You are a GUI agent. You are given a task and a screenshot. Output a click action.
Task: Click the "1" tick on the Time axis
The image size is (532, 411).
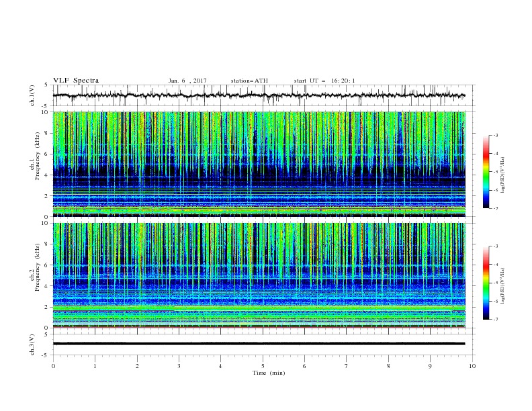[95, 366]
